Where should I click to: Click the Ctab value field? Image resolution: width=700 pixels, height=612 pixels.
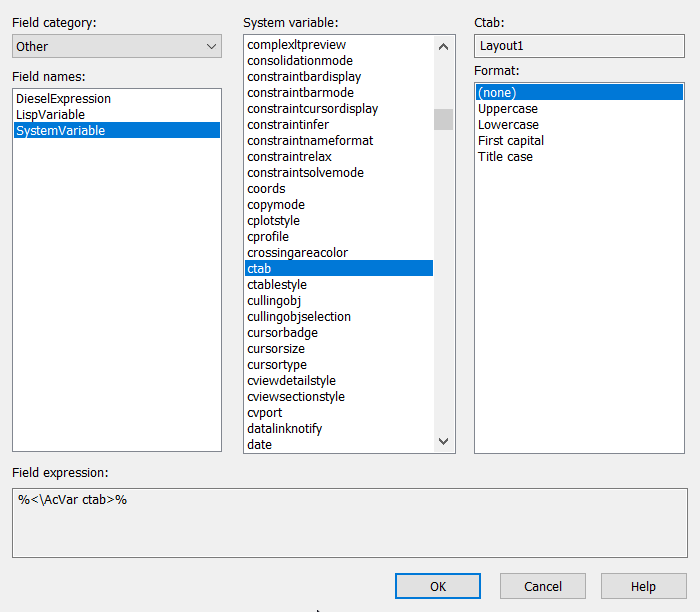579,46
